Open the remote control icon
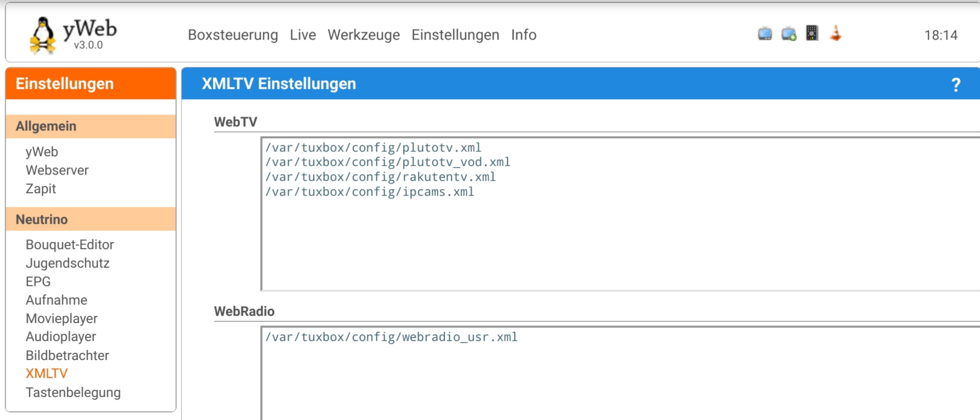 pyautogui.click(x=812, y=33)
